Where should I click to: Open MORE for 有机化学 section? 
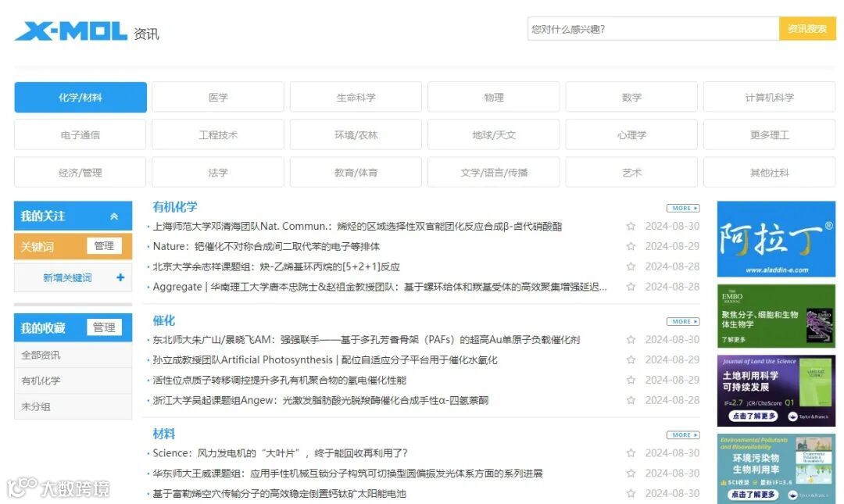tap(683, 208)
